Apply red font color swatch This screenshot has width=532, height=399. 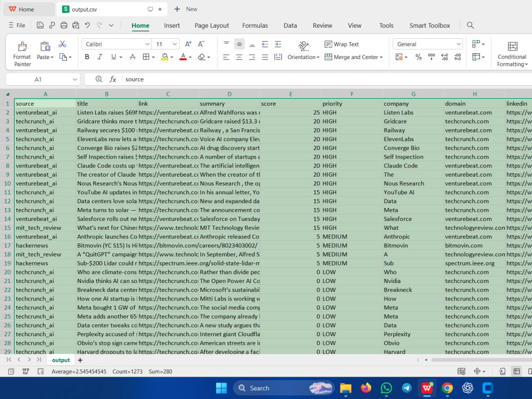pos(183,57)
